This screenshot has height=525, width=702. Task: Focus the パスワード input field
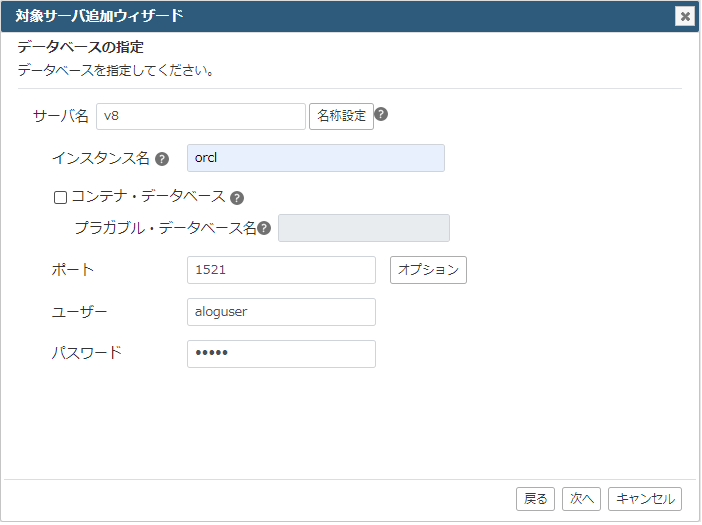point(281,354)
